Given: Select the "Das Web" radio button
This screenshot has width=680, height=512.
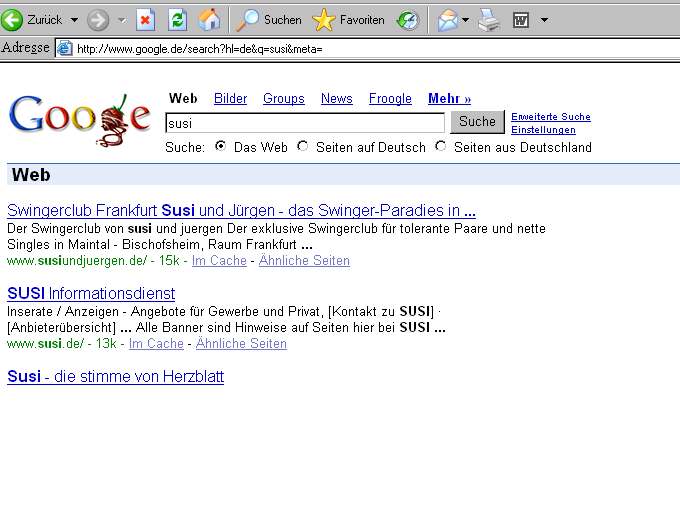Looking at the screenshot, I should click(220, 146).
